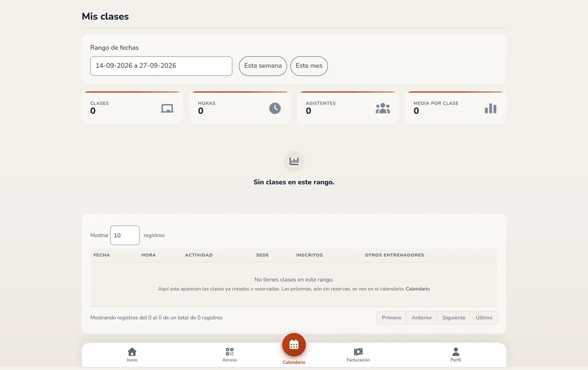Viewport: 588px width, 370px height.
Task: Click the people icon in the Asistentes card
Action: (383, 108)
